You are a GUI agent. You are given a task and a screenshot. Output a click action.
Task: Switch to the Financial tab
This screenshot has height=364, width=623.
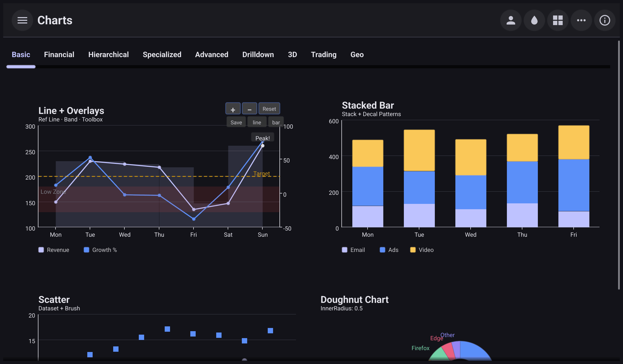59,54
